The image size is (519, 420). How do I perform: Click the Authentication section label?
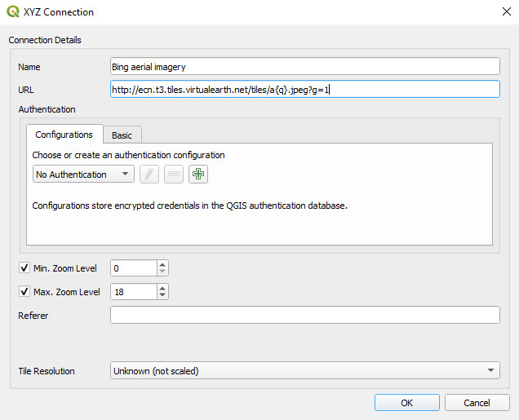tap(47, 109)
